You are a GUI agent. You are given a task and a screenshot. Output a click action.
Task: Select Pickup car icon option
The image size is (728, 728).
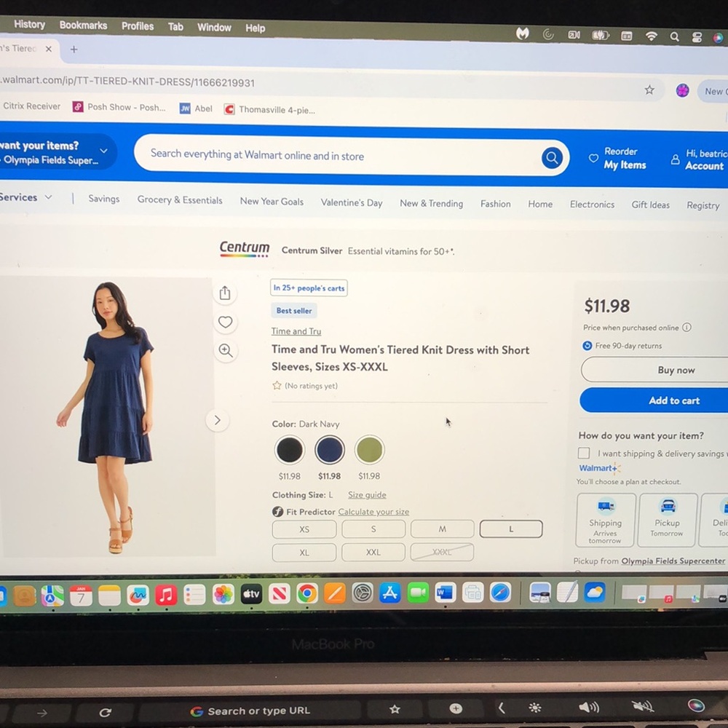tap(668, 506)
